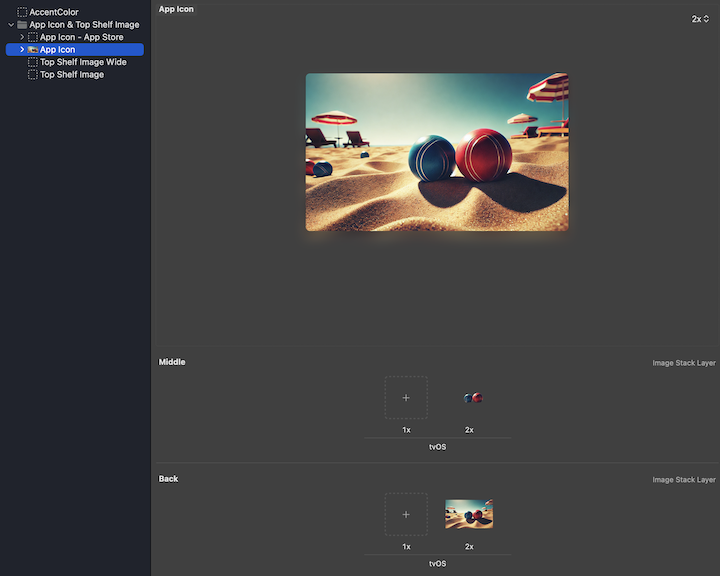The width and height of the screenshot is (720, 576).
Task: Click the selected App Icon thumbnail icon in sidebar
Action: coord(33,49)
